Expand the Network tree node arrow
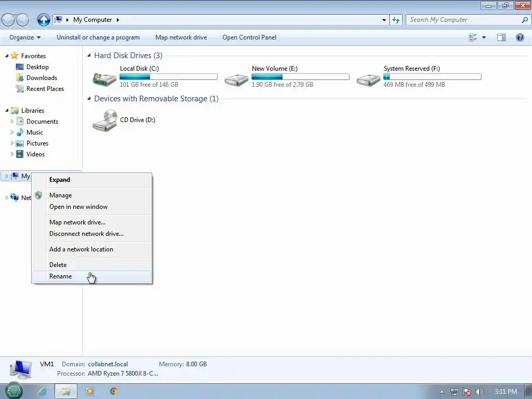This screenshot has width=532, height=399. pyautogui.click(x=6, y=197)
